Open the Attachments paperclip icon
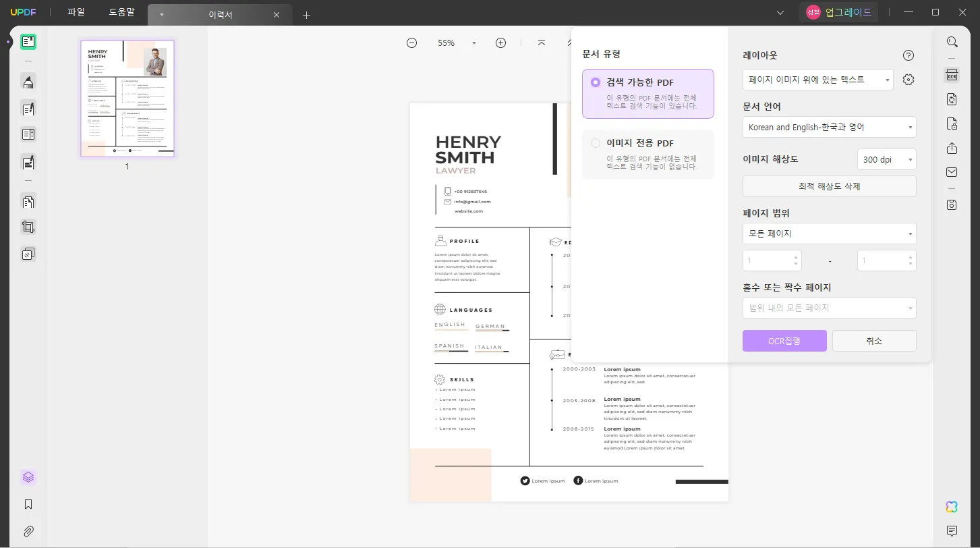Screen dimensions: 980x548 (x=28, y=531)
